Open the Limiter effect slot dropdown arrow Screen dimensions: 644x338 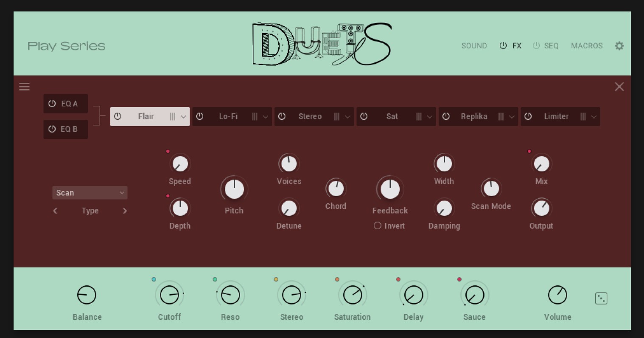pyautogui.click(x=594, y=117)
